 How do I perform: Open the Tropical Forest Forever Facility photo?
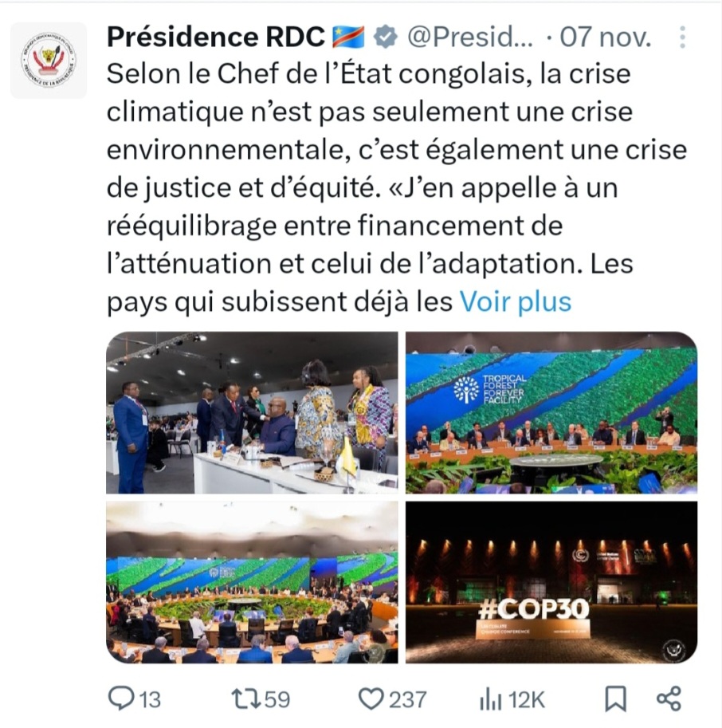coord(552,414)
